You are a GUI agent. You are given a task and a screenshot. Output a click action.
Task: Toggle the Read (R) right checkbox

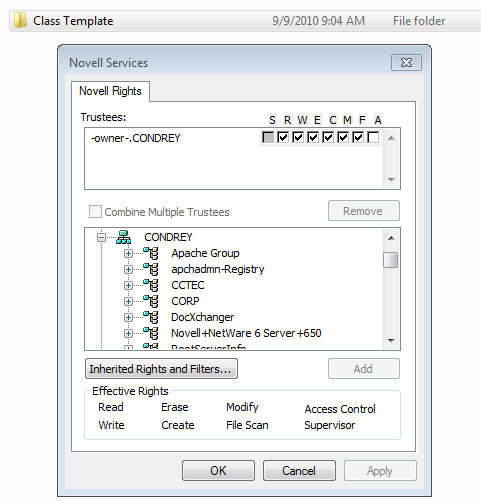coord(283,137)
